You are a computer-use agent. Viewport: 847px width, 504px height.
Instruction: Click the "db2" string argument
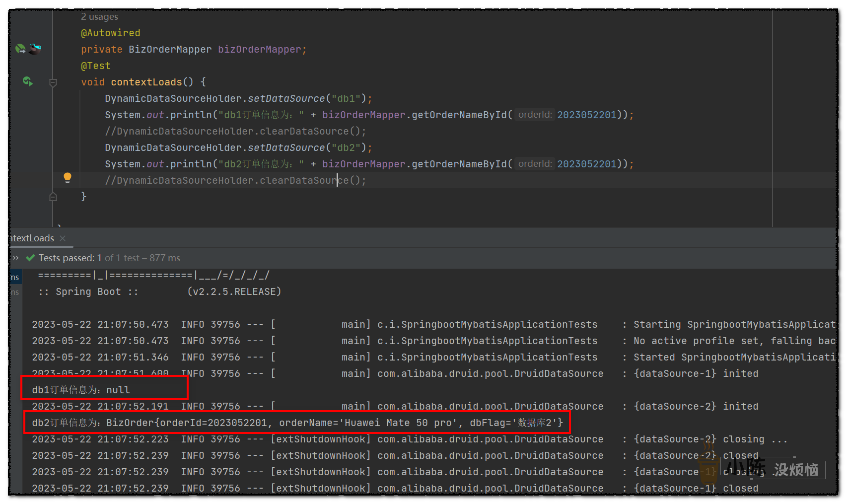346,147
